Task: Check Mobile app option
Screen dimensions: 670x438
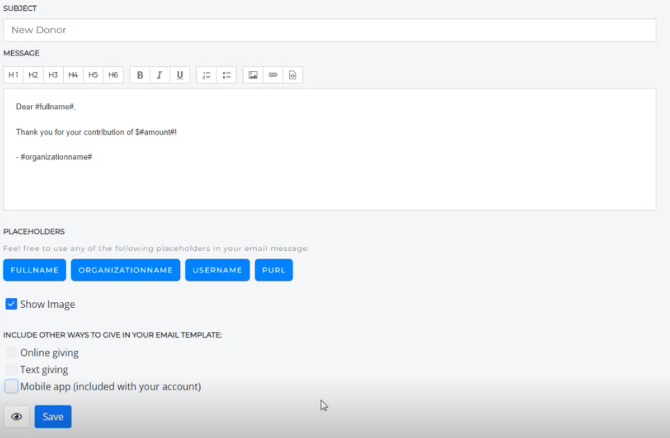Action: click(11, 386)
